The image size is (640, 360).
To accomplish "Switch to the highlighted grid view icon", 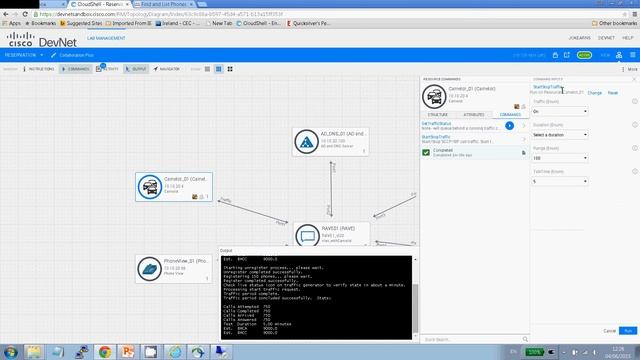I will click(219, 69).
